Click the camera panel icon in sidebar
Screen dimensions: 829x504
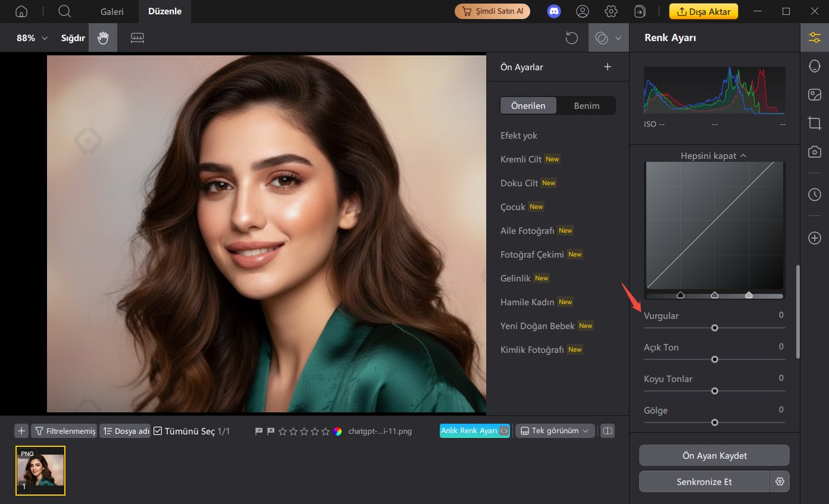click(814, 152)
